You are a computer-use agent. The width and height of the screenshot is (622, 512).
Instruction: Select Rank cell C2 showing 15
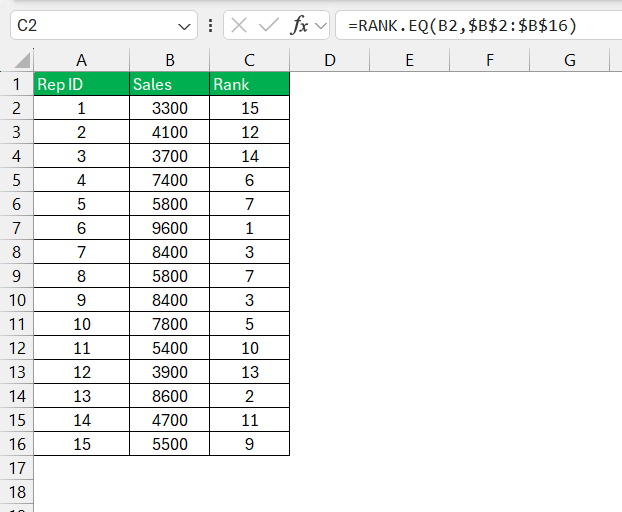click(x=250, y=108)
